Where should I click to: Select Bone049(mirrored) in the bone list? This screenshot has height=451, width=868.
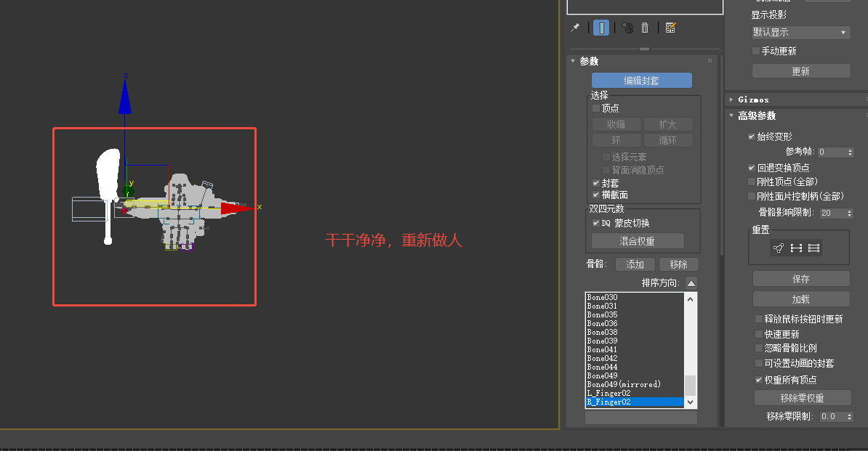[635, 385]
